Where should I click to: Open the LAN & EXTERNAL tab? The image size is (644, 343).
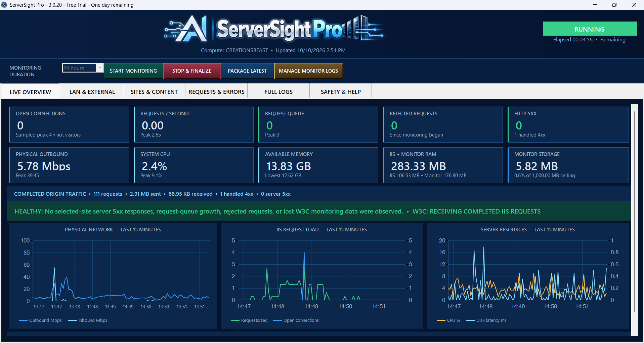[92, 92]
